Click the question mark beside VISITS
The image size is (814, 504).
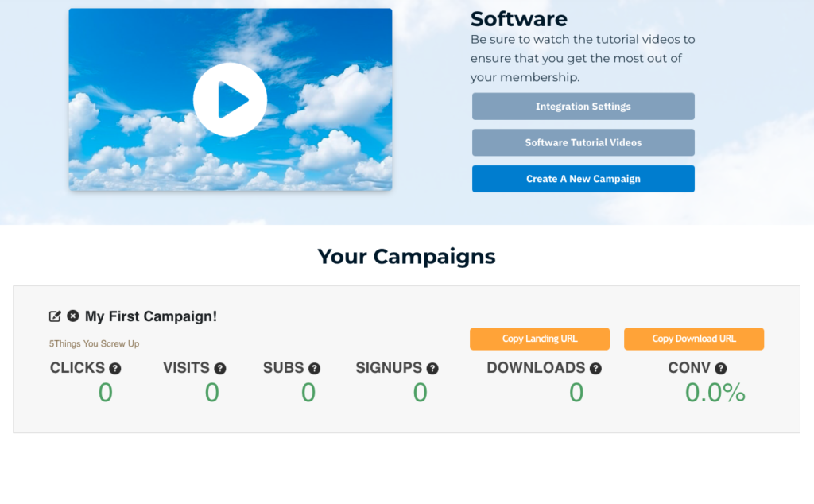[x=220, y=369]
